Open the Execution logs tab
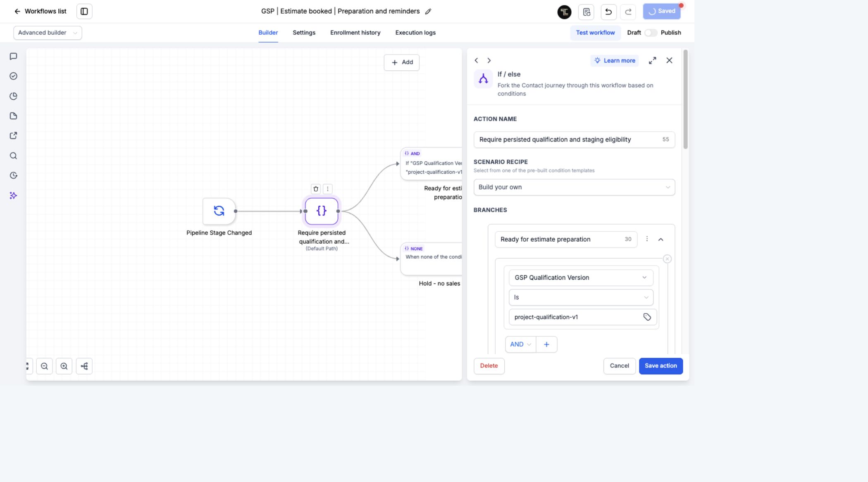This screenshot has width=868, height=482. tap(415, 33)
